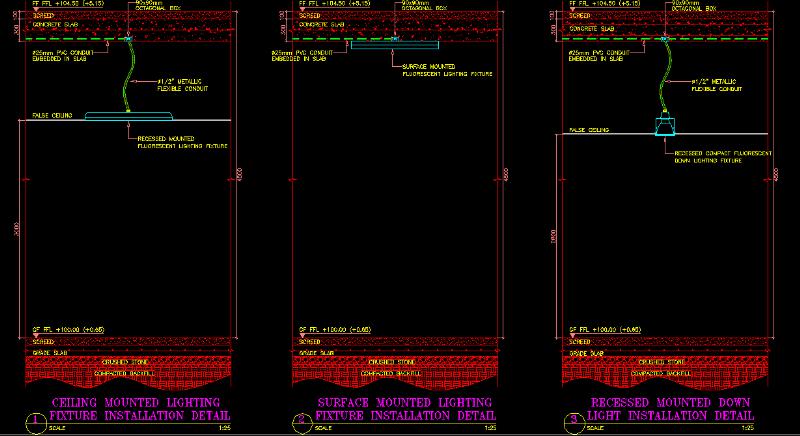Click the 'FALSE CEILING' label in left detail
The height and width of the screenshot is (436, 800).
(41, 119)
